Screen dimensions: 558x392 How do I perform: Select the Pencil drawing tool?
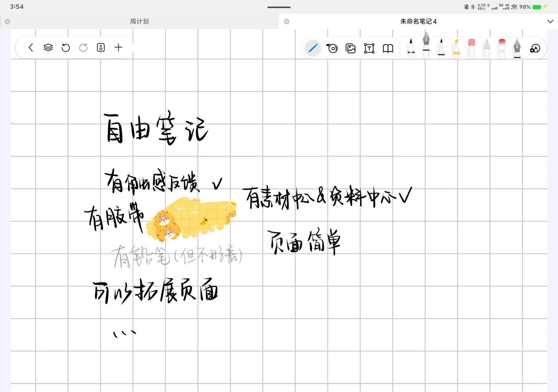pyautogui.click(x=411, y=48)
